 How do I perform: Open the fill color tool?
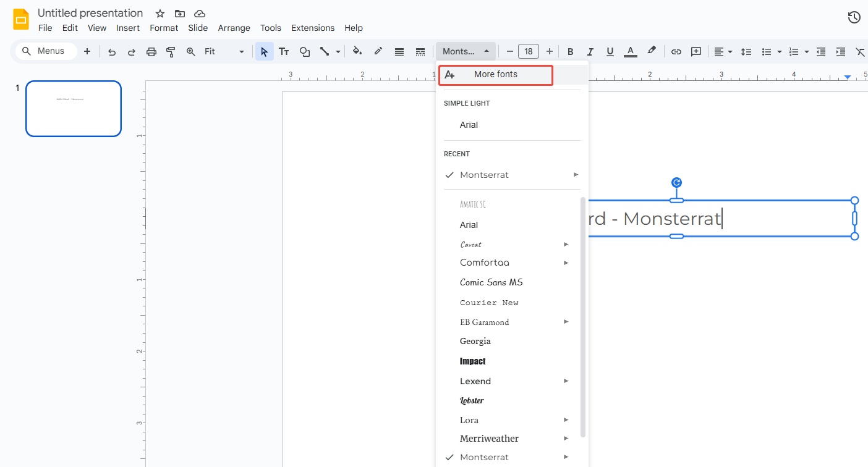pyautogui.click(x=357, y=51)
